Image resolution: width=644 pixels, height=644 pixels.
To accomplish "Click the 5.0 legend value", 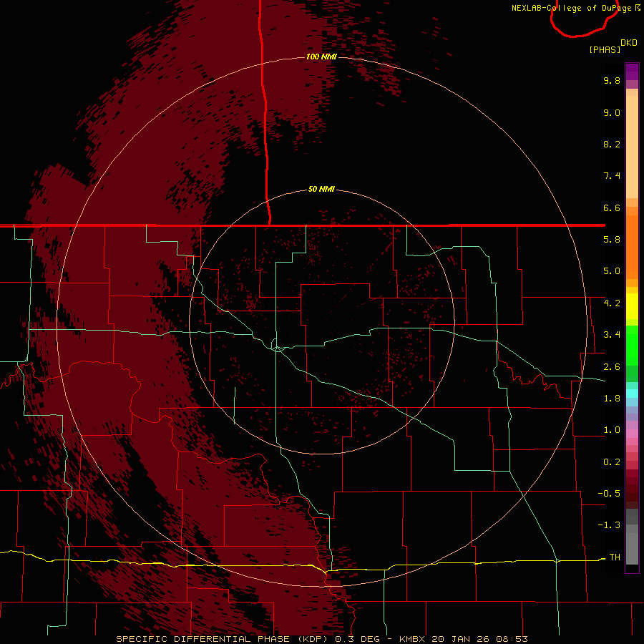I will tap(612, 271).
